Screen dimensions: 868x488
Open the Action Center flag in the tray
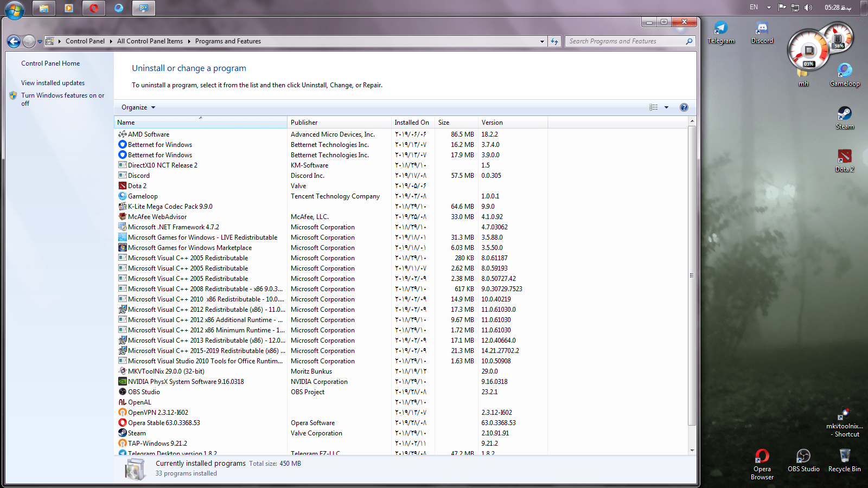[782, 8]
